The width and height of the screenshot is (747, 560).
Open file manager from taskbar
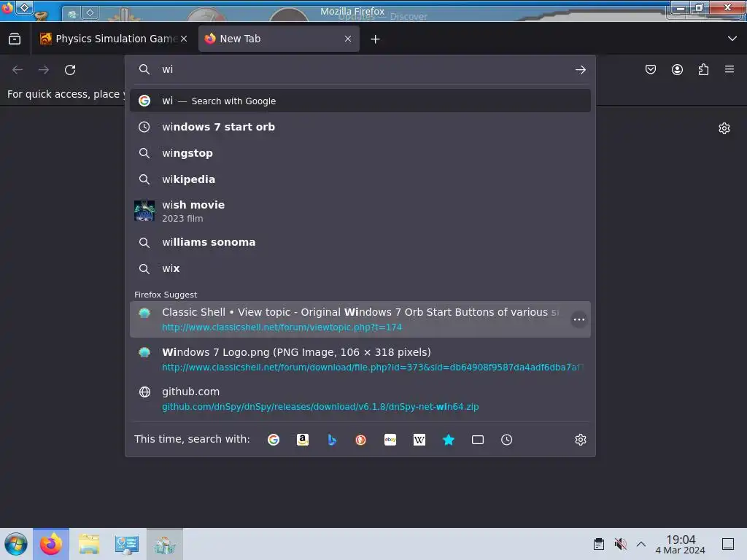[88, 544]
